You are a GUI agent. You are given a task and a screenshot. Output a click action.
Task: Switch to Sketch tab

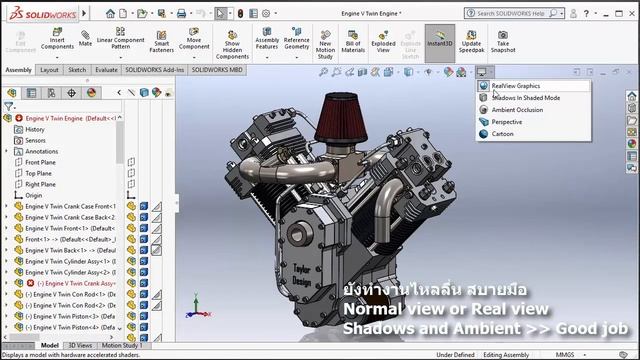coord(77,70)
